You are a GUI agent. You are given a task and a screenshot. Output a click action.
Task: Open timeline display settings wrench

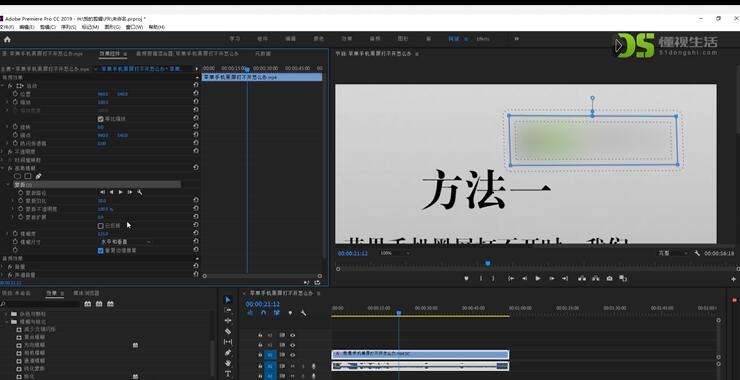pyautogui.click(x=303, y=312)
